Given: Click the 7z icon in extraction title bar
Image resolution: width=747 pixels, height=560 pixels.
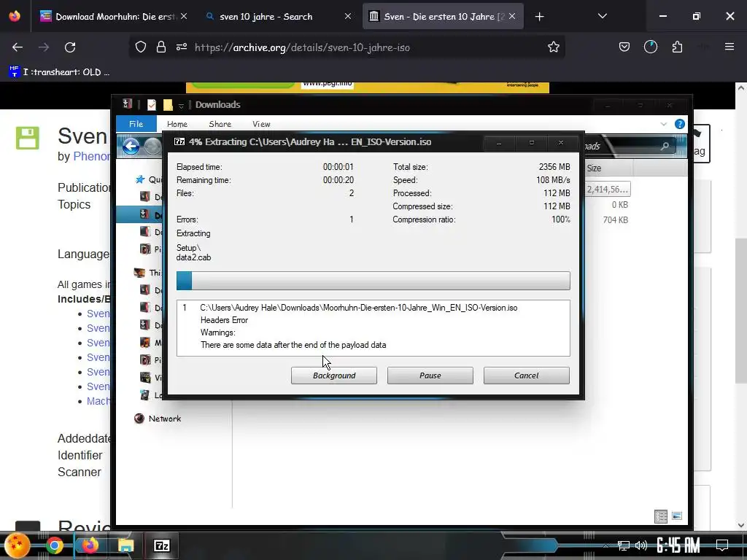Looking at the screenshot, I should click(x=179, y=141).
